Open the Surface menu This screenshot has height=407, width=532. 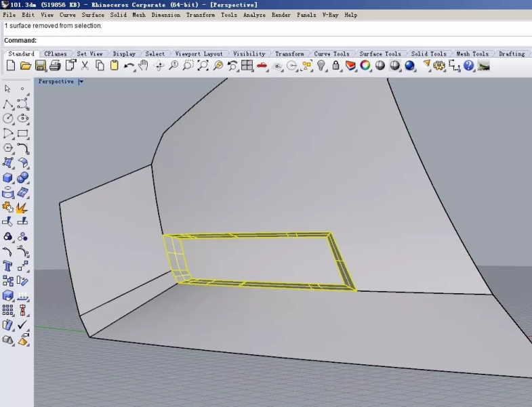coord(93,15)
